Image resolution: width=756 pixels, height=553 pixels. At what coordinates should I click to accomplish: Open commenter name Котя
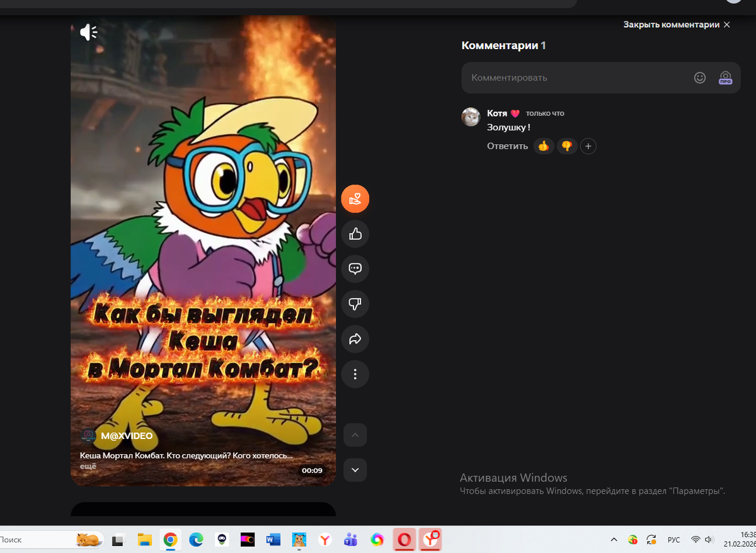coord(497,113)
